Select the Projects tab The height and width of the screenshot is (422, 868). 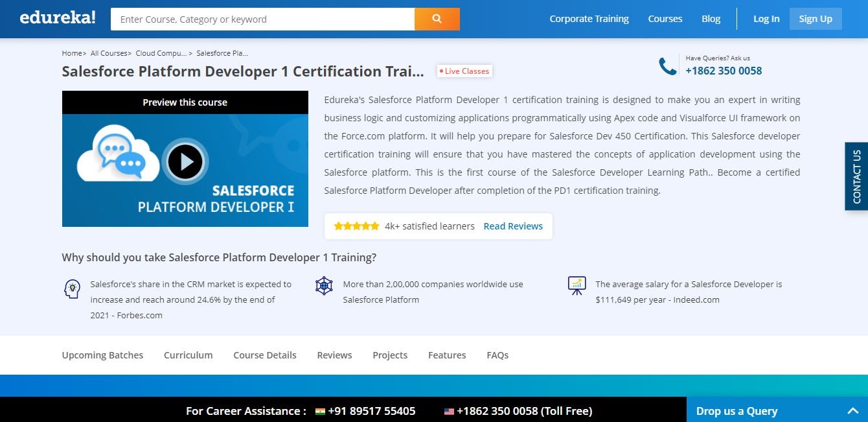pyautogui.click(x=390, y=355)
